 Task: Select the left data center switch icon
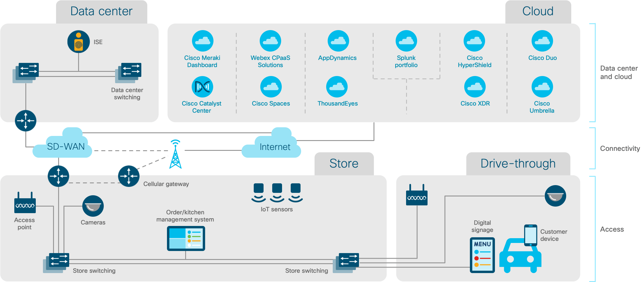point(26,73)
